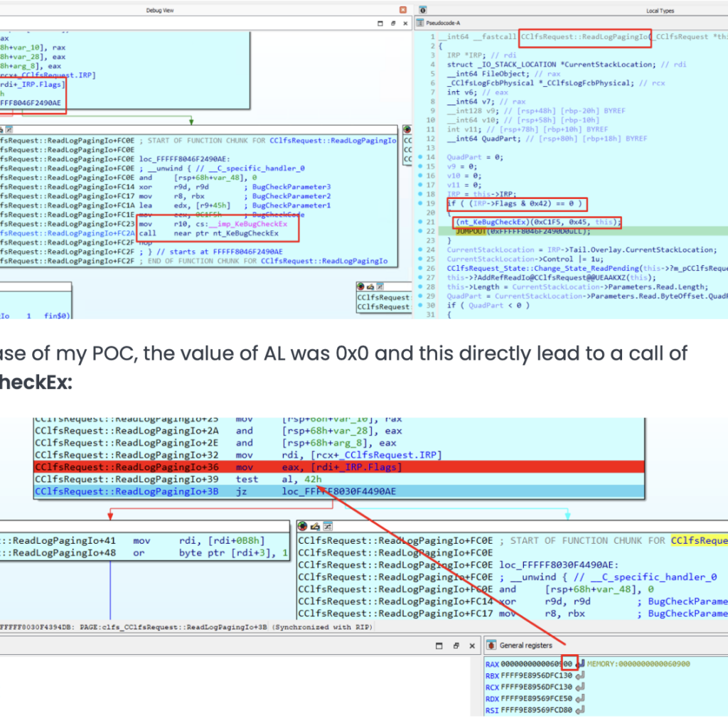Image resolution: width=728 pixels, height=728 pixels.
Task: Undock the panel left of General registers
Action: coord(455,646)
